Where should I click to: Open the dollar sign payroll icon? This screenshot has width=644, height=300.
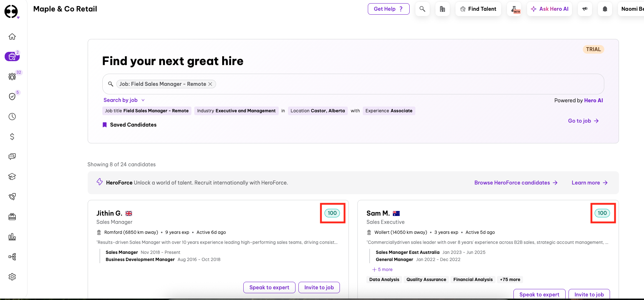(12, 137)
